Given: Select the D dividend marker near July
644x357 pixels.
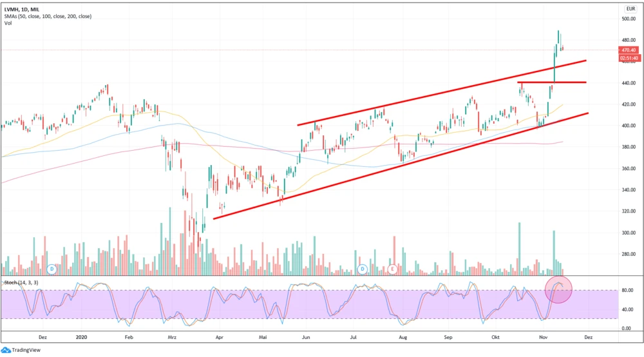Looking at the screenshot, I should click(363, 268).
